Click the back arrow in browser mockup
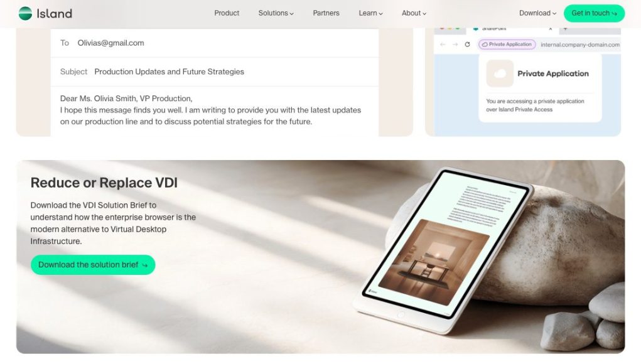The height and width of the screenshot is (364, 641). pyautogui.click(x=443, y=45)
